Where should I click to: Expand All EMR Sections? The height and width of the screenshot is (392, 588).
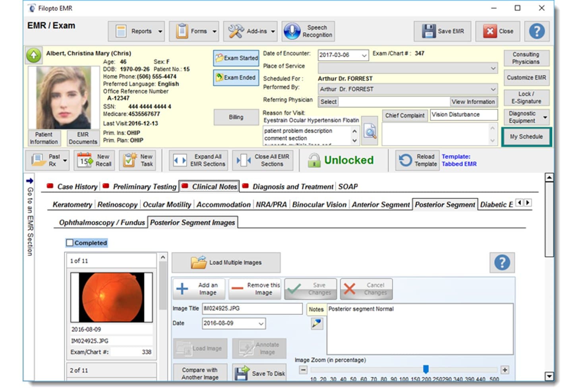pyautogui.click(x=198, y=160)
